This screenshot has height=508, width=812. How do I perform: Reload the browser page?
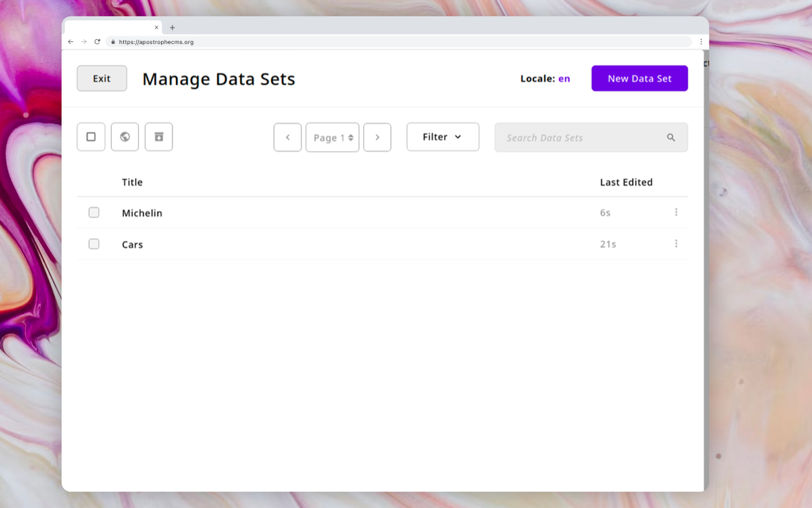pyautogui.click(x=97, y=42)
